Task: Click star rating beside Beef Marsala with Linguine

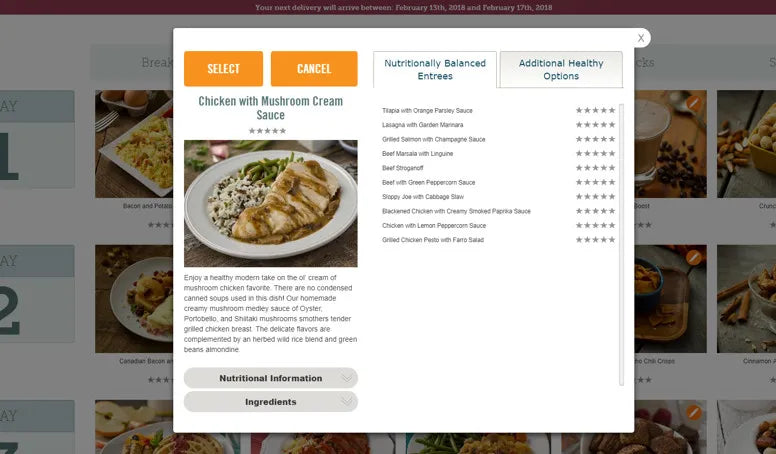Action: [x=595, y=153]
